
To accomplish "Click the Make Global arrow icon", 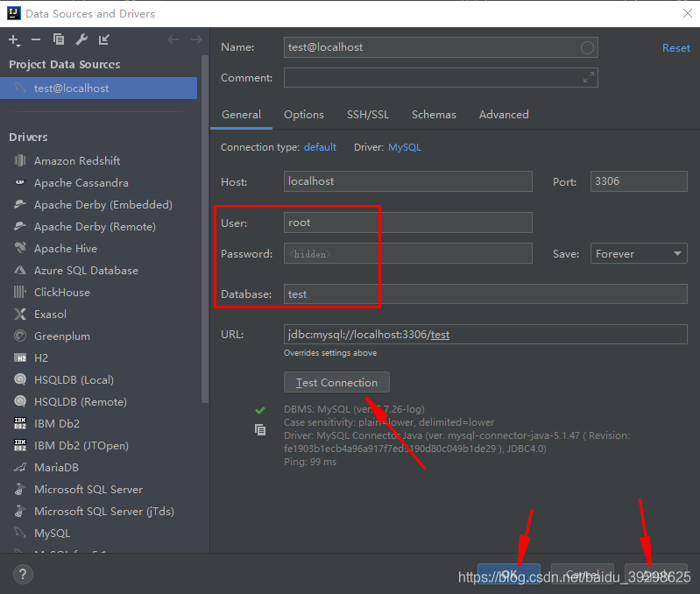I will pos(104,39).
